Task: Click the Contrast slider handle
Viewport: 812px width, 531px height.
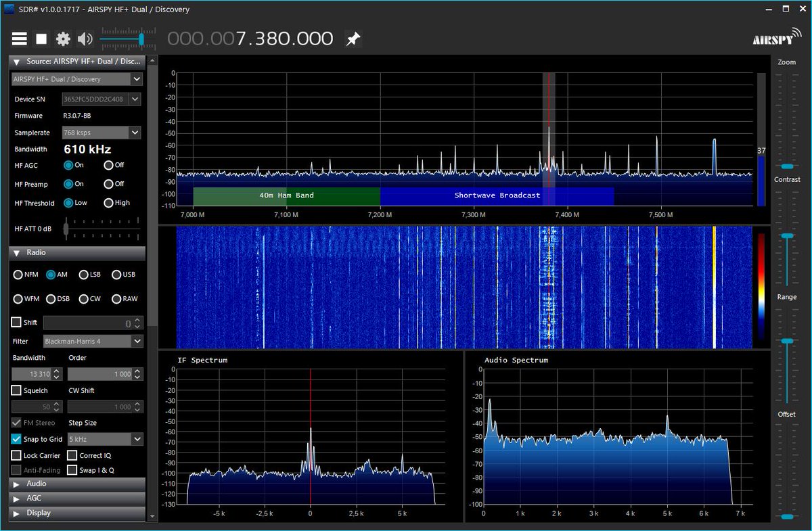Action: [786, 235]
